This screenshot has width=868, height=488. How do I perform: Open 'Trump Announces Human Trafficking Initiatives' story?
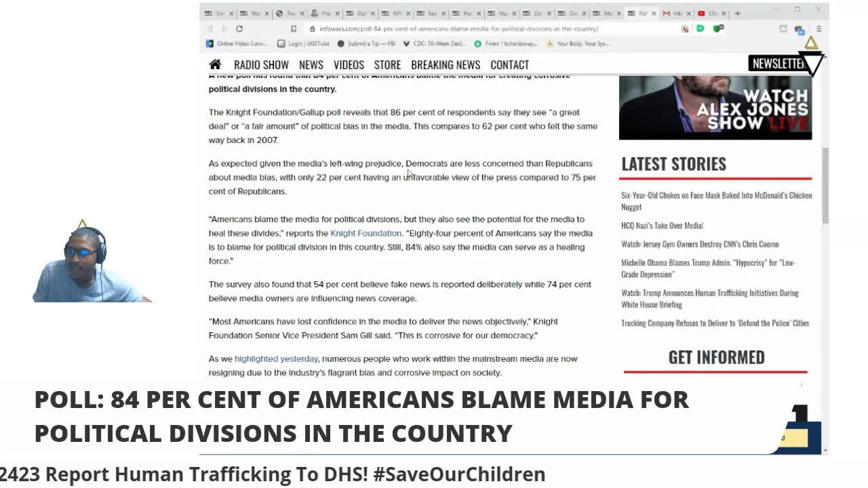pyautogui.click(x=710, y=298)
